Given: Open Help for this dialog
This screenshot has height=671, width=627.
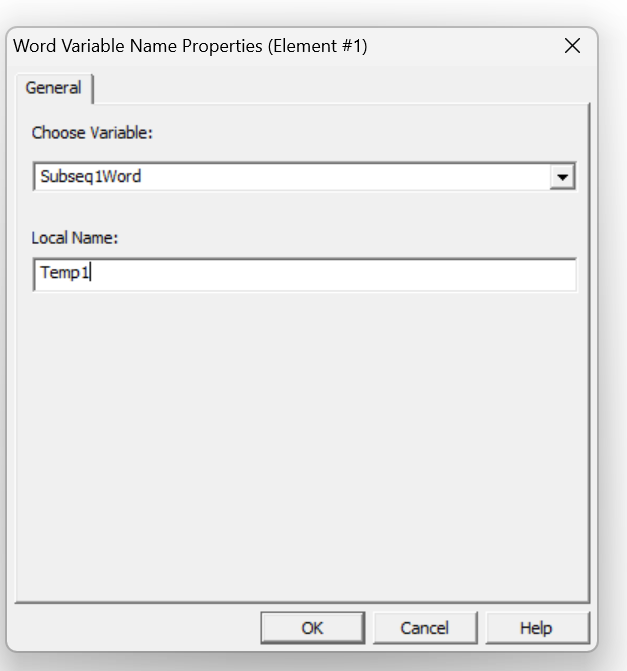Looking at the screenshot, I should (537, 628).
